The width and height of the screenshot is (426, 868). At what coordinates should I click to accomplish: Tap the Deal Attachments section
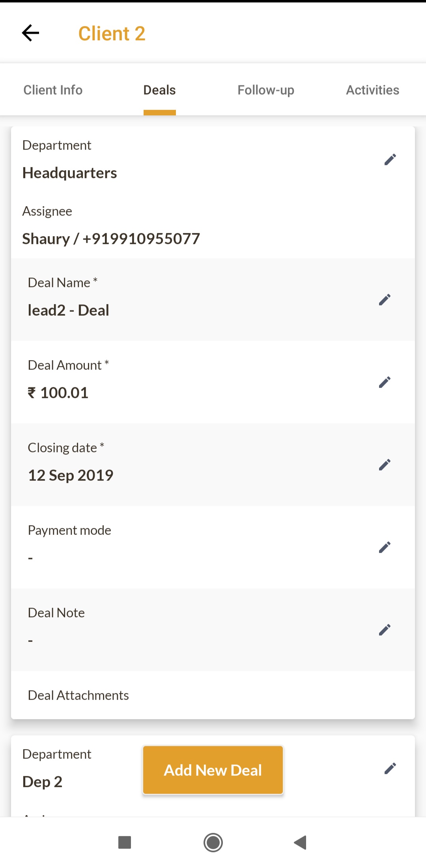78,695
